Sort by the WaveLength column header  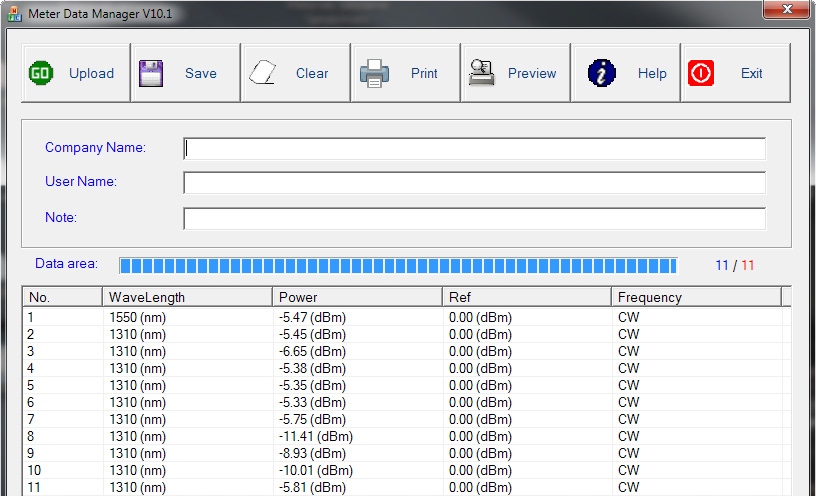click(x=187, y=297)
